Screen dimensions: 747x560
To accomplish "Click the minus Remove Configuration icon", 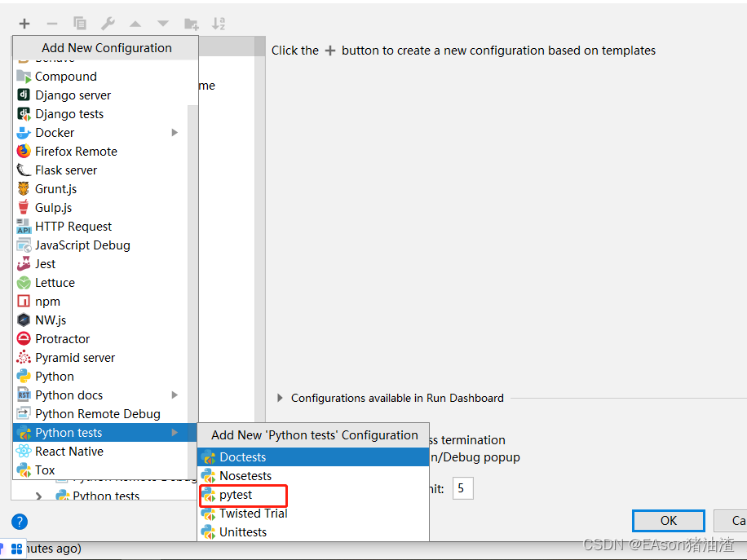I will coord(52,24).
